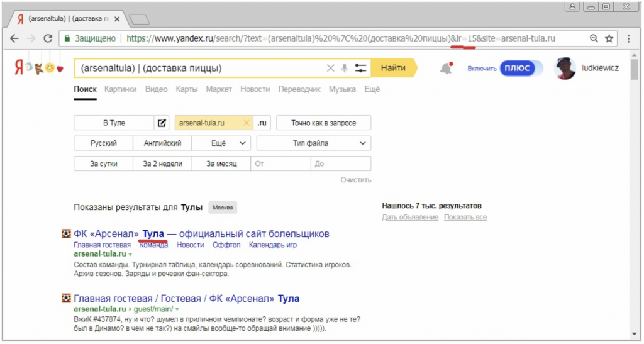
Task: Open the Музыка tab
Action: tap(342, 89)
